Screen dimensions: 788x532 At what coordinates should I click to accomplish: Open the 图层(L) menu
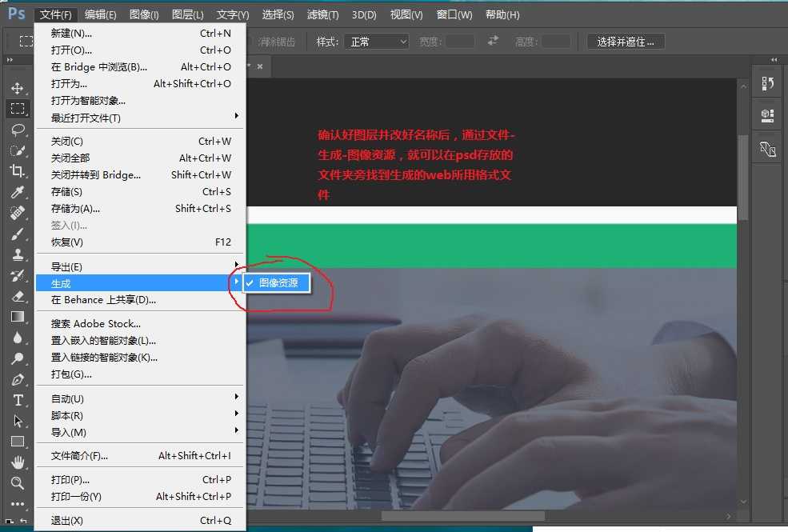point(188,14)
